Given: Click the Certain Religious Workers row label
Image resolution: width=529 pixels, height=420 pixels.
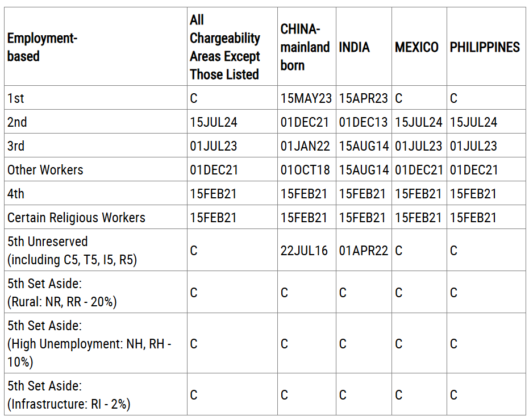Looking at the screenshot, I should (76, 218).
